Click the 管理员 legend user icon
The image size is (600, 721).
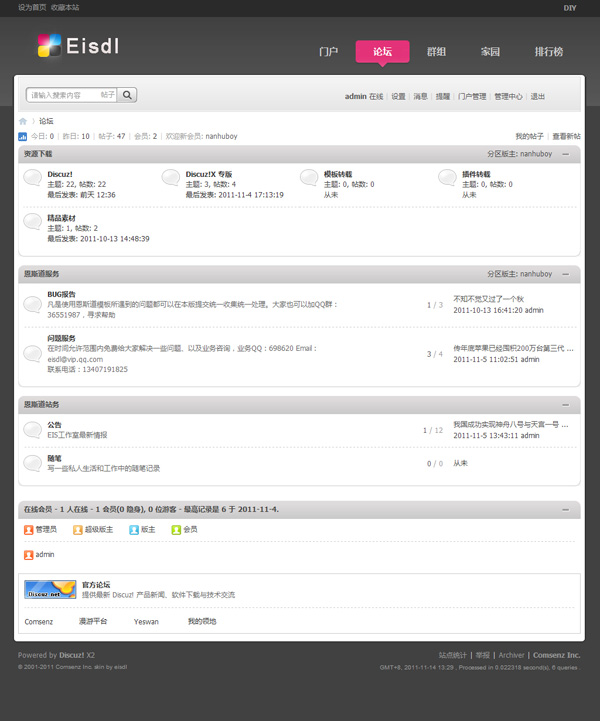tap(29, 530)
